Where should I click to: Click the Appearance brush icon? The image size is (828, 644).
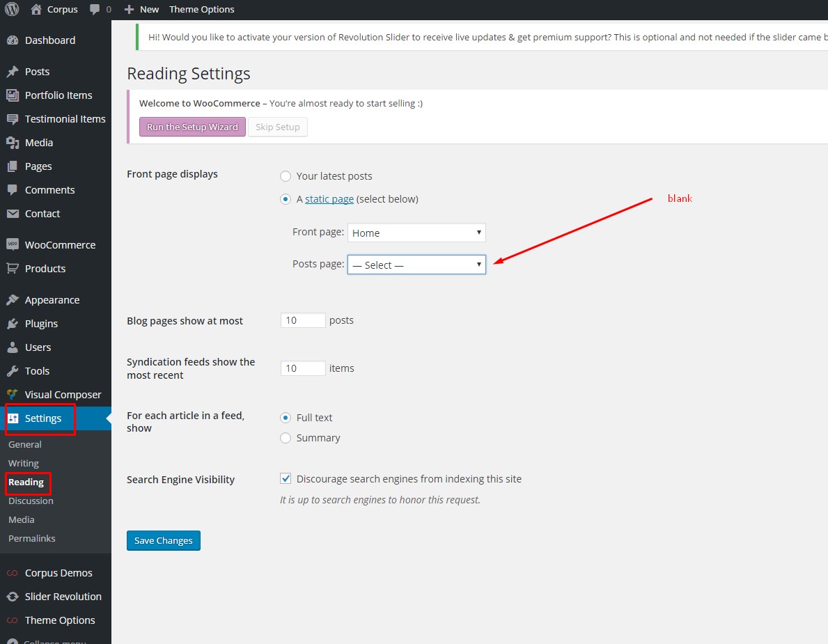pos(13,300)
